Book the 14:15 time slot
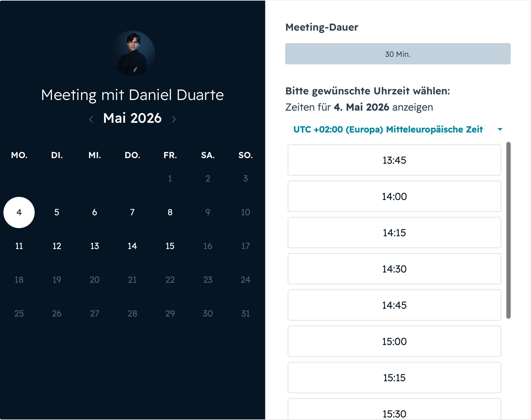Viewport: 531px width, 420px height. tap(394, 232)
